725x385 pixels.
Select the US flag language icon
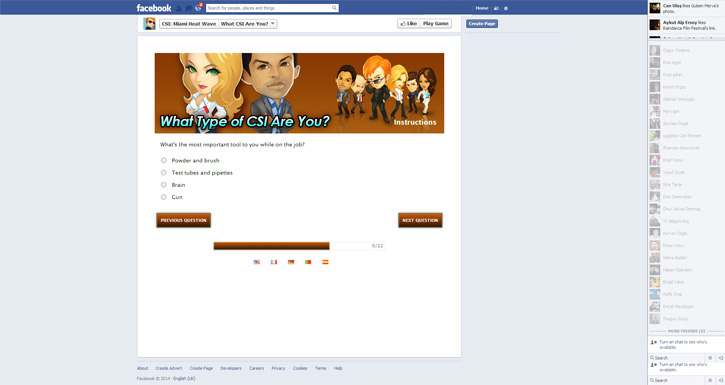(x=257, y=262)
